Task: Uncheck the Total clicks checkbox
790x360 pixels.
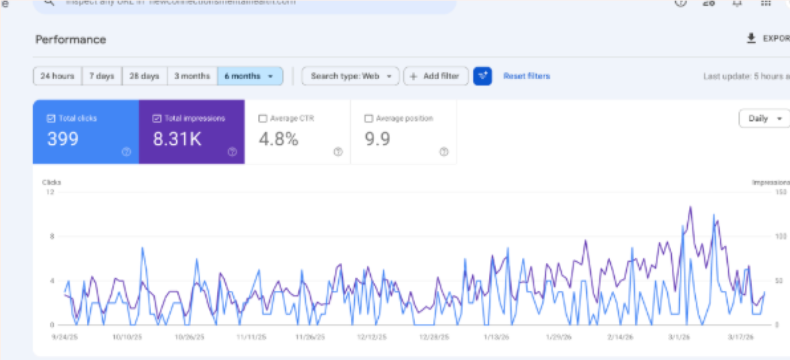Action: coord(51,119)
